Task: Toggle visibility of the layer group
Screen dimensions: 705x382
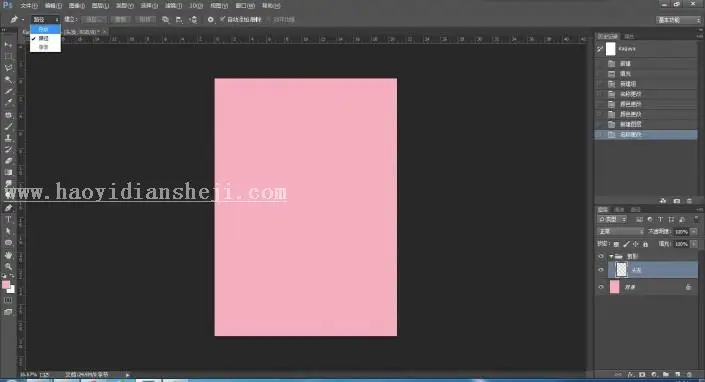Action: (601, 256)
